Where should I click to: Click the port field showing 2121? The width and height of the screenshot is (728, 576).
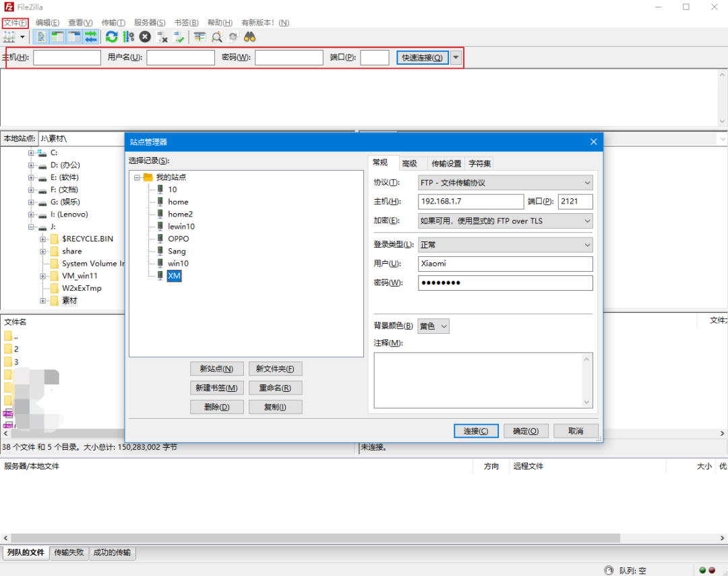(x=575, y=202)
